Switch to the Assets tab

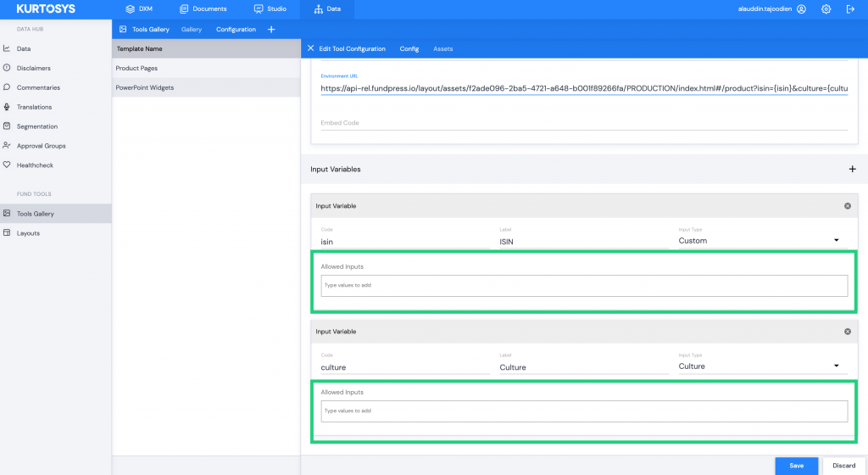click(442, 48)
